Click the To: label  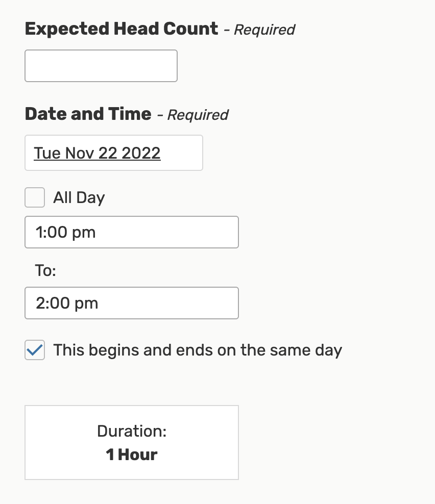click(45, 270)
